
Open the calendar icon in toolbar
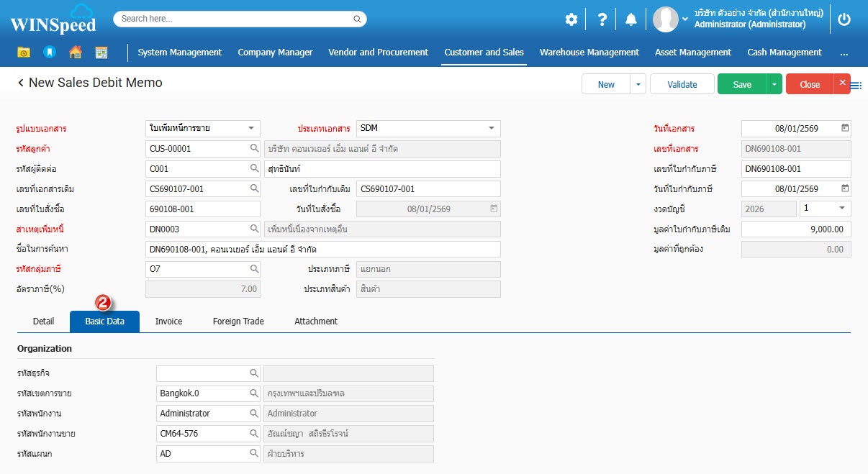pos(101,53)
